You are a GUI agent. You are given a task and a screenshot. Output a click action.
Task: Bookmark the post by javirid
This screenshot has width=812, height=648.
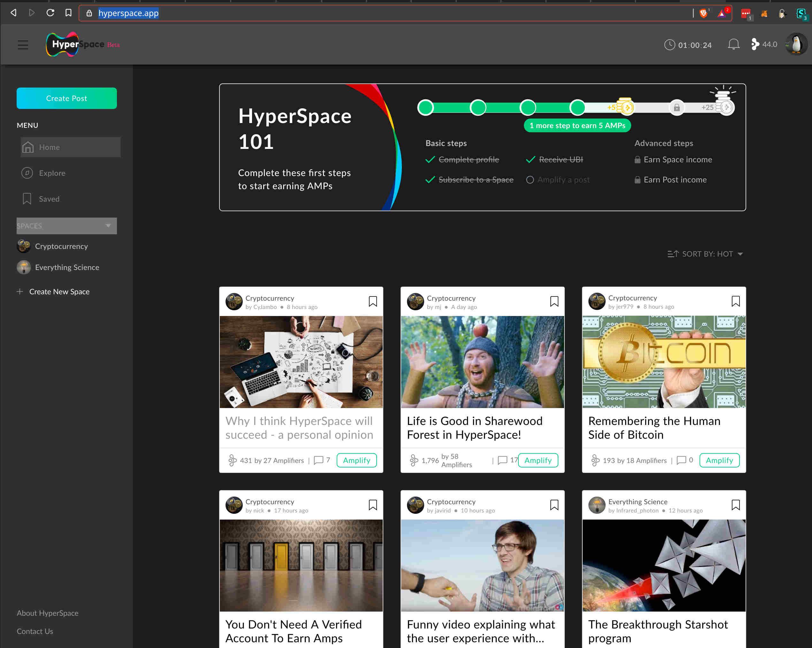click(x=554, y=505)
